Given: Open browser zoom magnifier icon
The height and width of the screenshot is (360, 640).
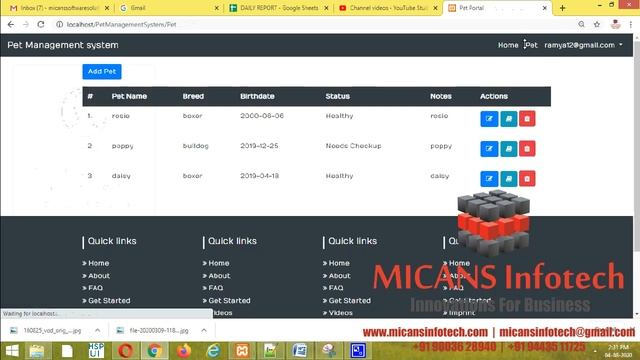Looking at the screenshot, I should tap(581, 24).
